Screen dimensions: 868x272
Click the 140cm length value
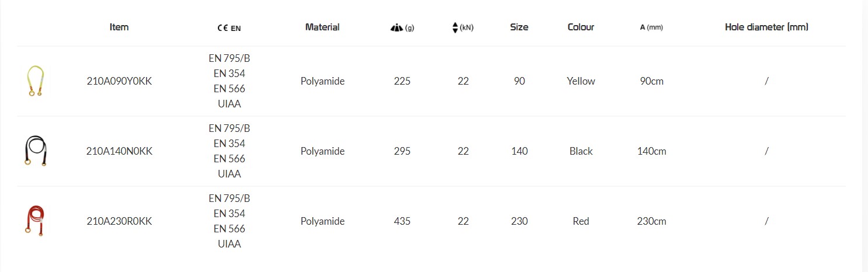pyautogui.click(x=652, y=151)
